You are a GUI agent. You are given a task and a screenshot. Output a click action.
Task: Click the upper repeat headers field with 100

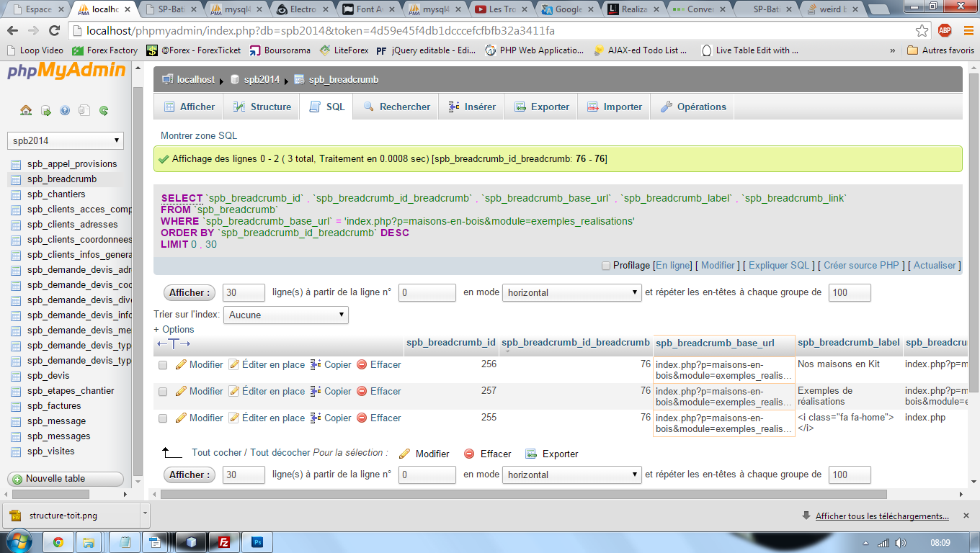click(850, 292)
